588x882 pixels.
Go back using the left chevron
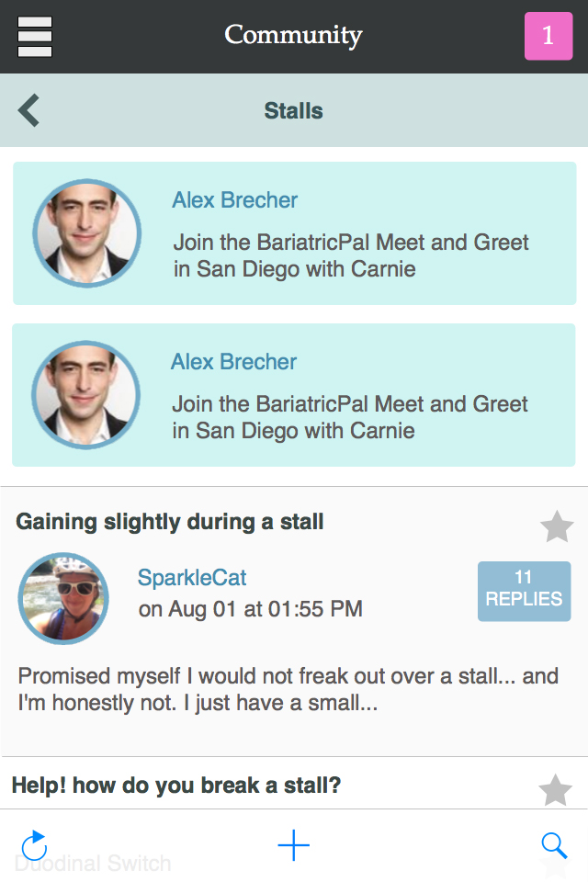pyautogui.click(x=29, y=111)
